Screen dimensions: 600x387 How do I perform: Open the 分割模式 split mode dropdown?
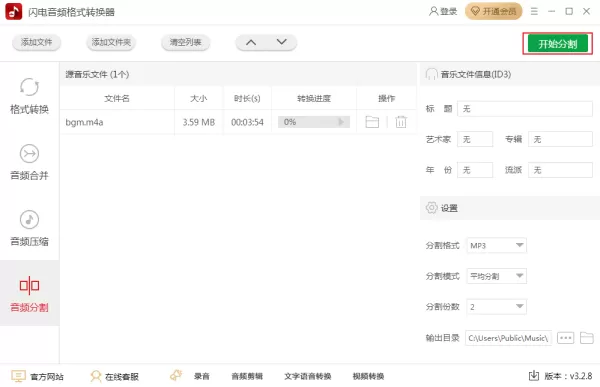tap(496, 276)
